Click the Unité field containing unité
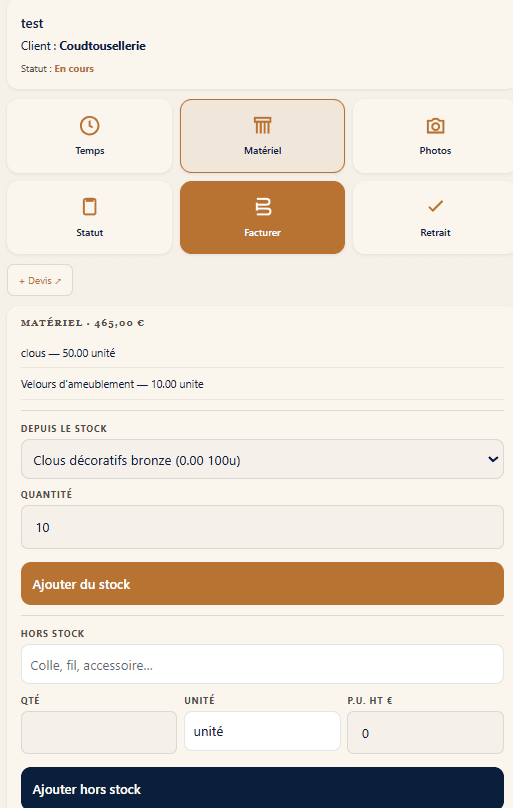513x808 pixels. tap(262, 731)
